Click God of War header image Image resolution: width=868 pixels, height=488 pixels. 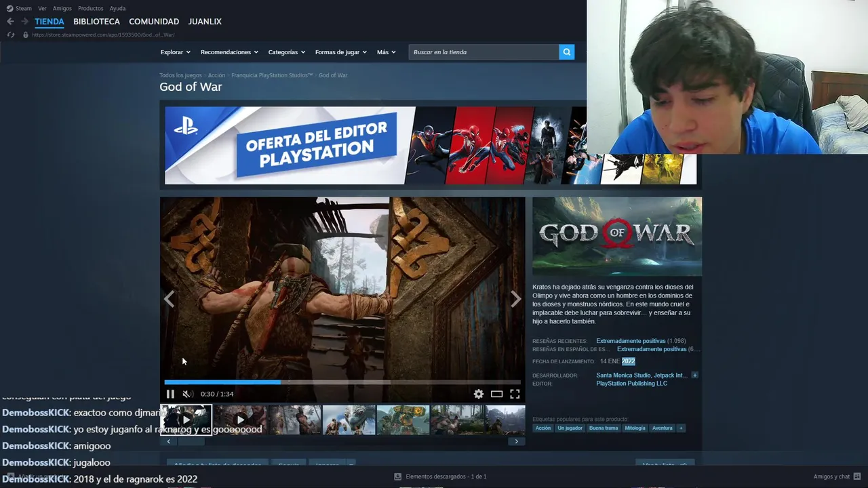pyautogui.click(x=617, y=237)
